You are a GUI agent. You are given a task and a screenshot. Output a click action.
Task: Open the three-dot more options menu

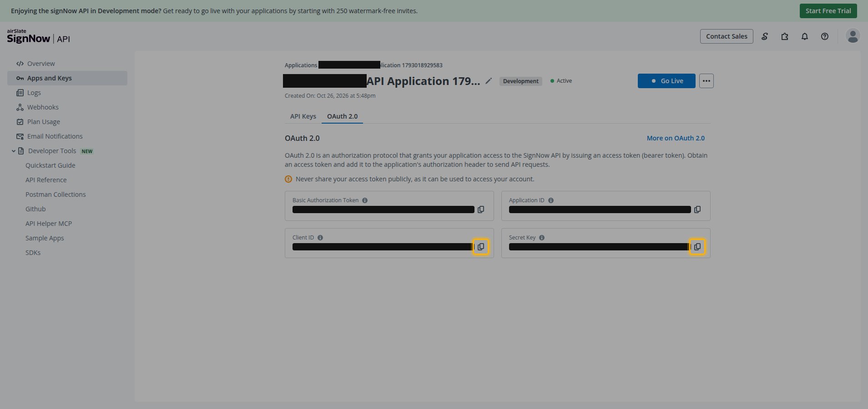point(706,81)
